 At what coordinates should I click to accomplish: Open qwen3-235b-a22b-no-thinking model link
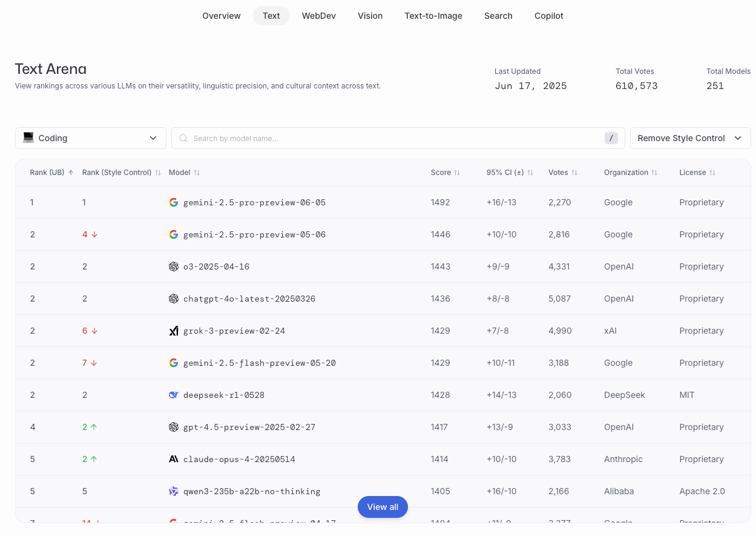click(x=252, y=491)
